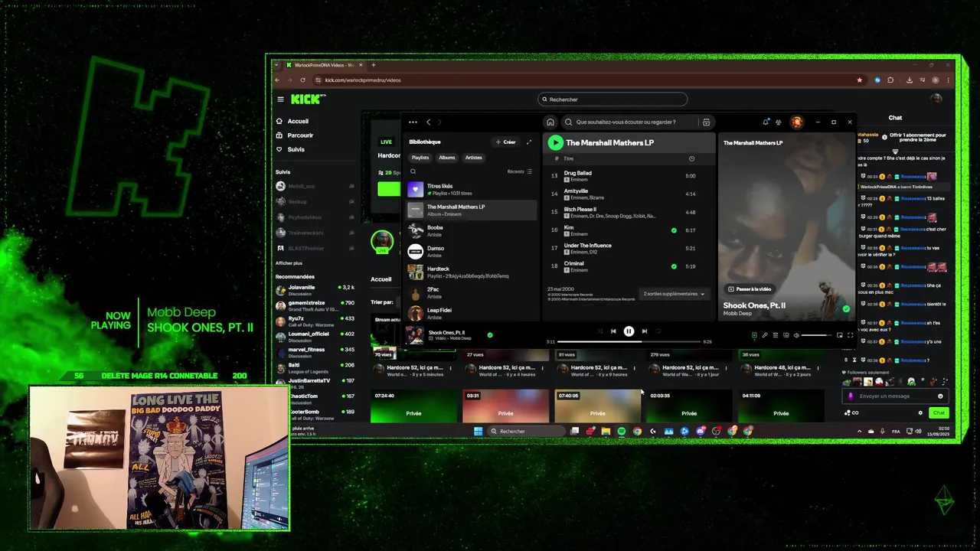Toggle liked check on Kim track

[674, 230]
